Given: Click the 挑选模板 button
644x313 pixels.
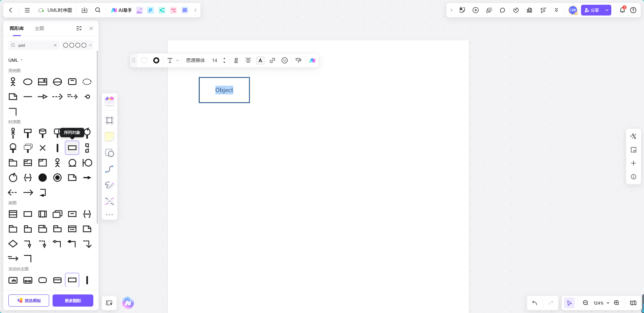Looking at the screenshot, I should [29, 301].
